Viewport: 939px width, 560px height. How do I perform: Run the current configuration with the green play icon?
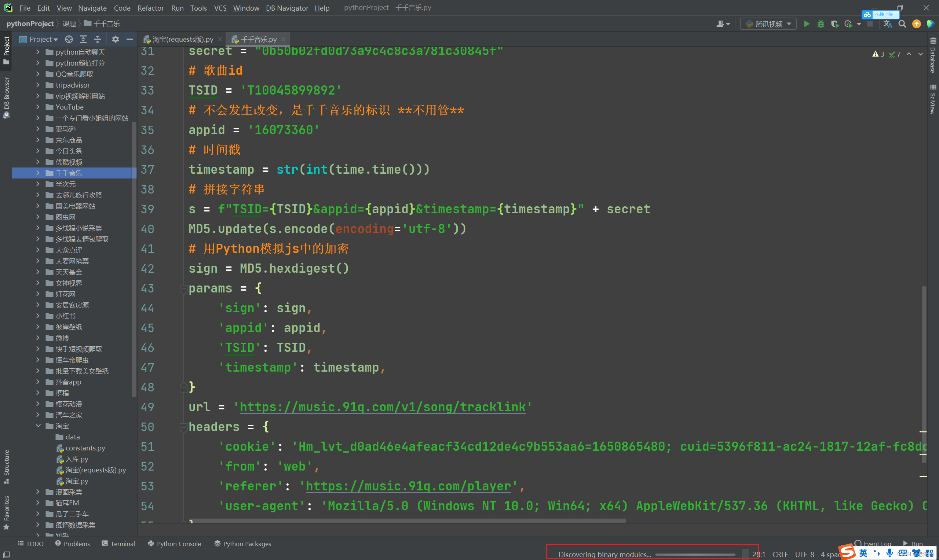click(806, 23)
